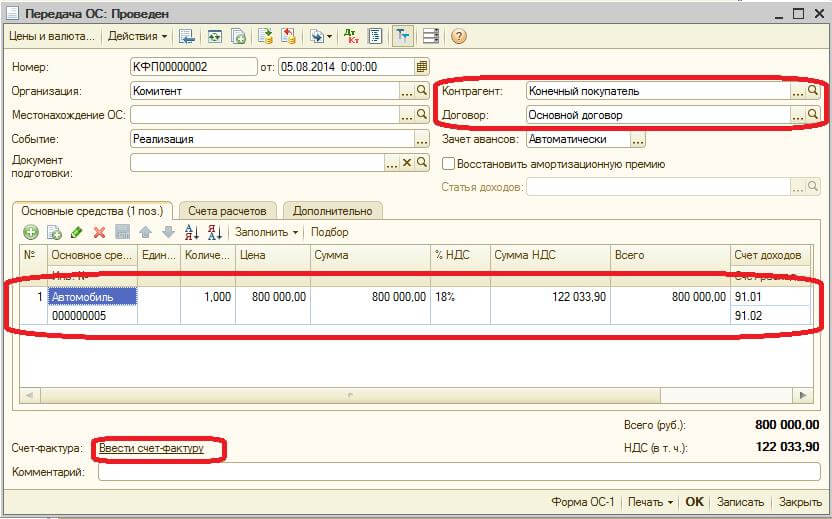Sort table rows ascending А-Я

tap(192, 232)
